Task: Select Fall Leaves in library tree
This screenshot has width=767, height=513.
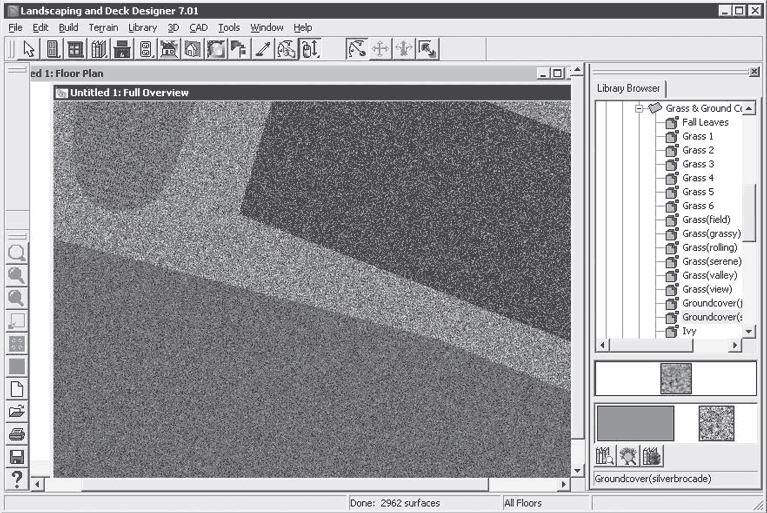Action: tap(705, 122)
